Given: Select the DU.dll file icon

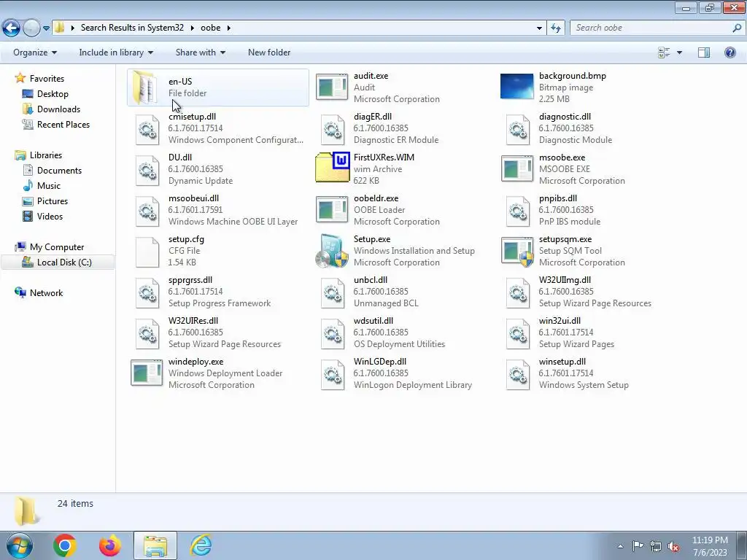Looking at the screenshot, I should coord(147,171).
